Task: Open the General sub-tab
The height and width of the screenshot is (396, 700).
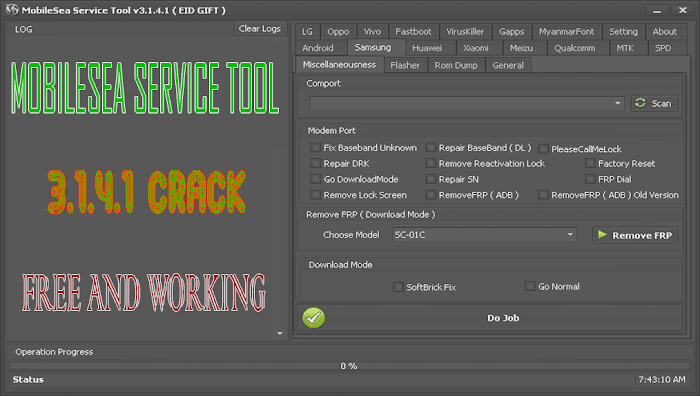Action: click(508, 65)
